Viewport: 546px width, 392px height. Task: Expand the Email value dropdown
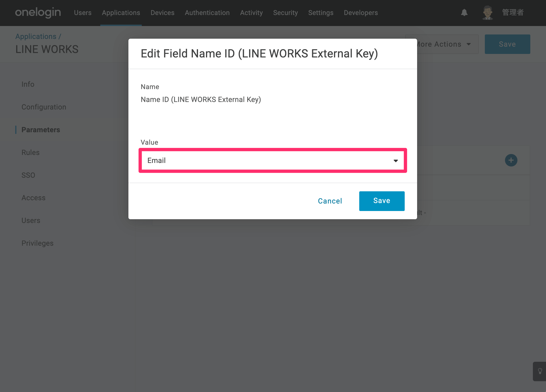[273, 160]
